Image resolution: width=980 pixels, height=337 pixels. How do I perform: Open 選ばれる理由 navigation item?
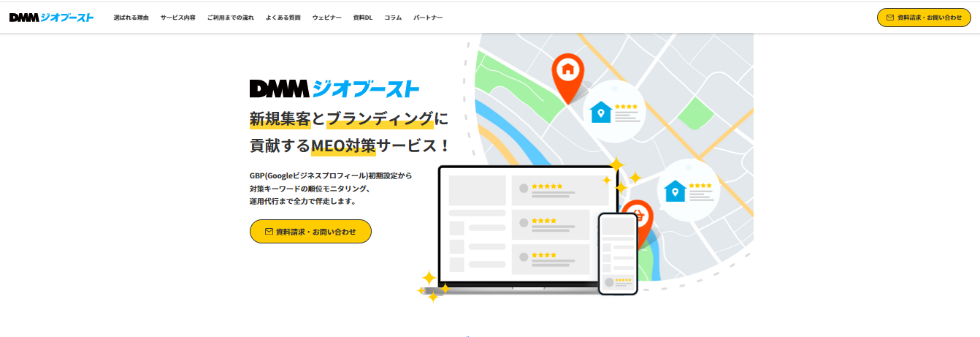pyautogui.click(x=131, y=17)
